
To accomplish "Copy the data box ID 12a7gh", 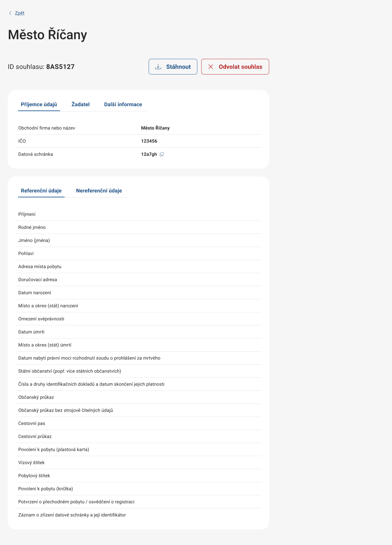I will coord(162,154).
